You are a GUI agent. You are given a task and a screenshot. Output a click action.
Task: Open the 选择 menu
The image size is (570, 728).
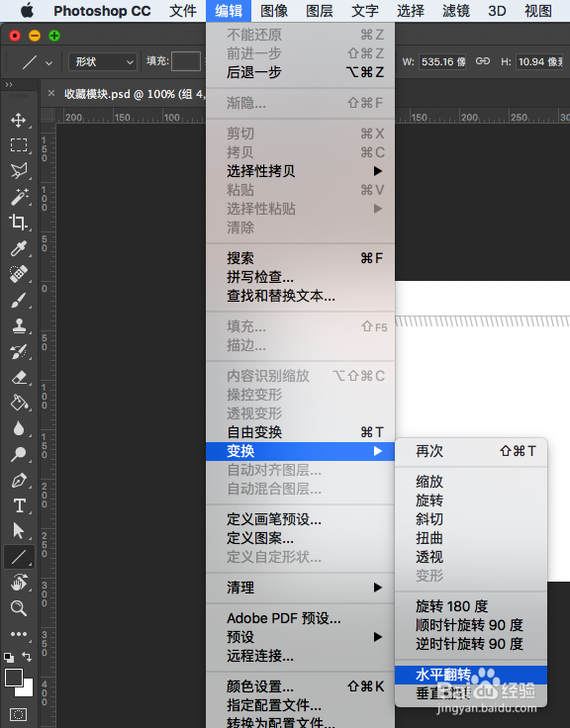click(x=411, y=11)
